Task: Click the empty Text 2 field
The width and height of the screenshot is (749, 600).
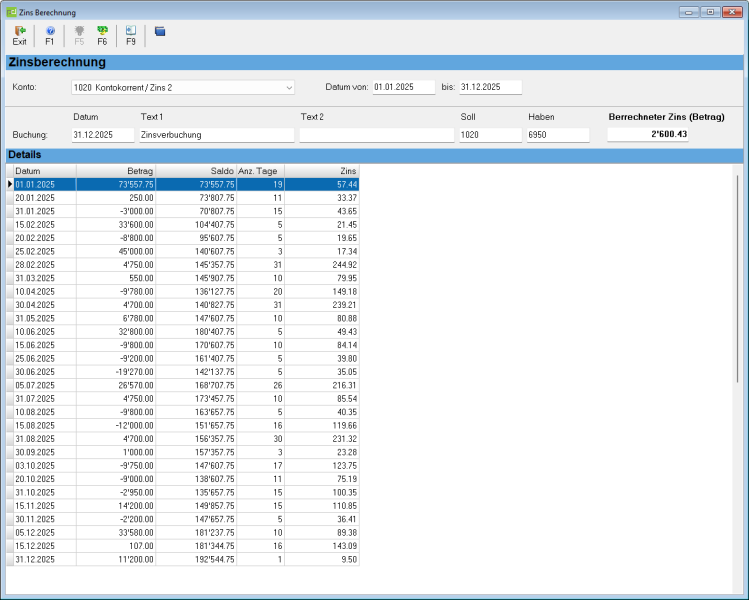Action: point(374,135)
